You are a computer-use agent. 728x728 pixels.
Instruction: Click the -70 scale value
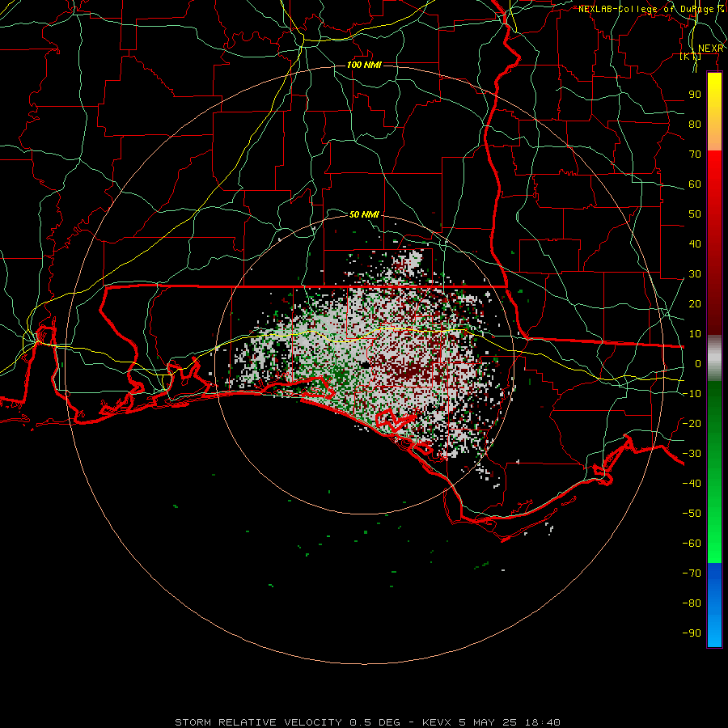coord(692,574)
